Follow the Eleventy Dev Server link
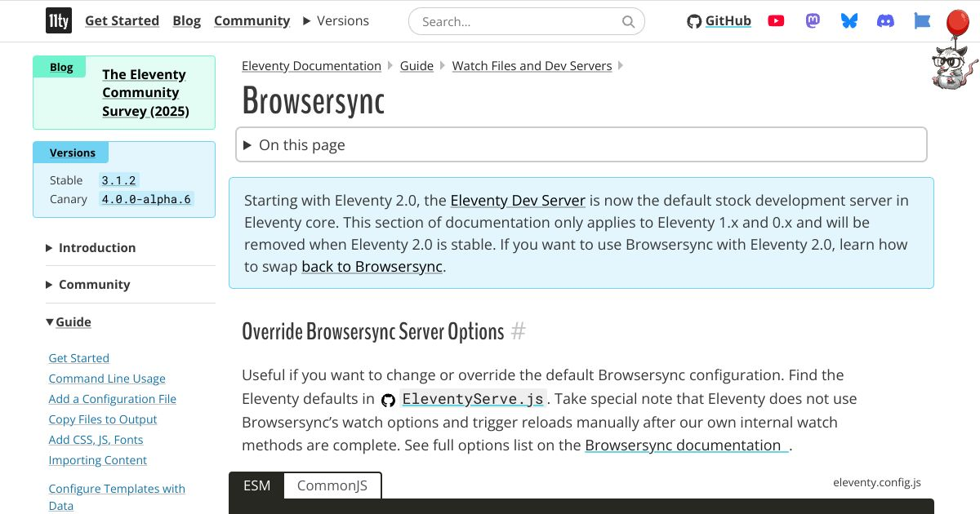 coord(518,201)
